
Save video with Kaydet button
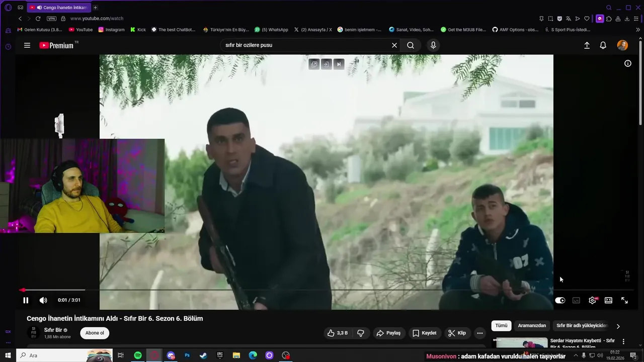pyautogui.click(x=424, y=333)
